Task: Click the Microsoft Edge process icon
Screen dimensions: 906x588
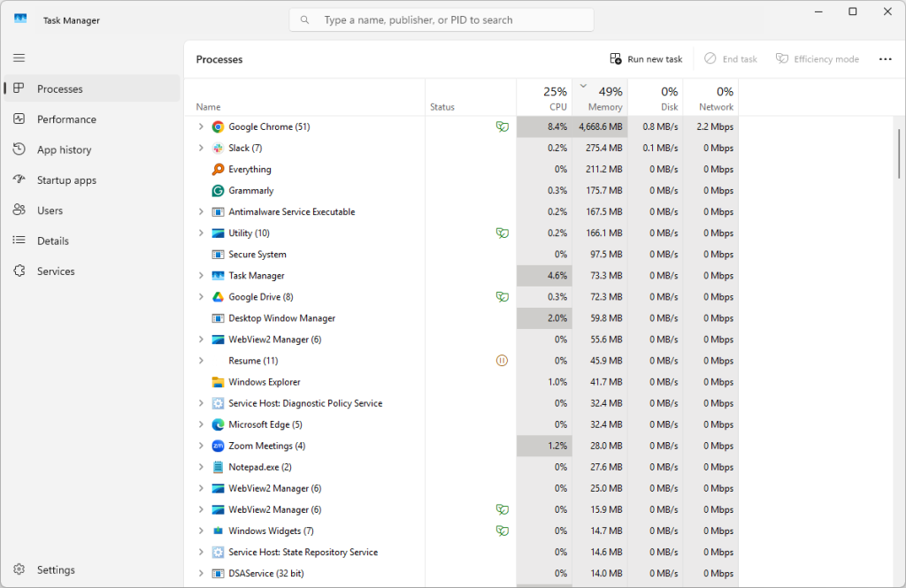Action: 218,424
